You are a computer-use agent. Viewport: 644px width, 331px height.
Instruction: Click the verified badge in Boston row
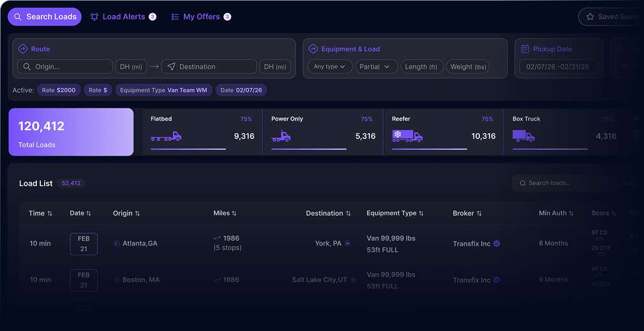pos(497,280)
